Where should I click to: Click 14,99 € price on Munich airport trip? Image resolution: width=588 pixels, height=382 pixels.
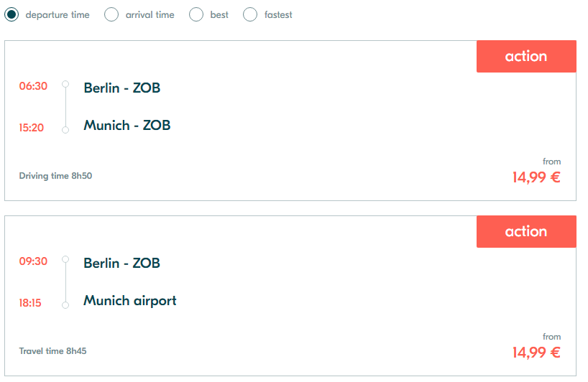click(536, 353)
